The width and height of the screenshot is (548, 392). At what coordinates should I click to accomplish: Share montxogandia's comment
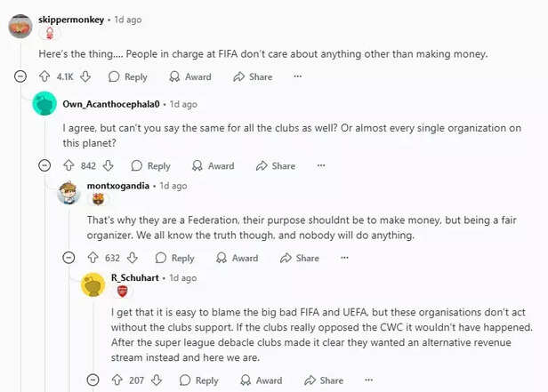tap(298, 258)
